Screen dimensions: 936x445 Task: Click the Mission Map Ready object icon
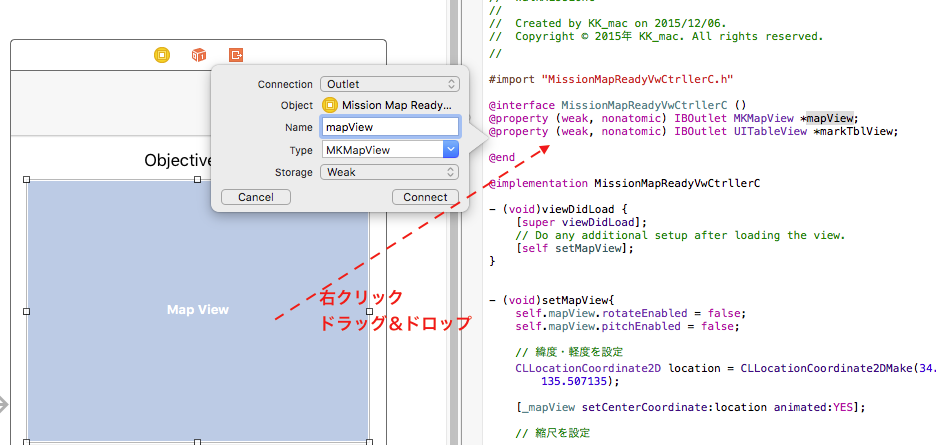click(330, 106)
